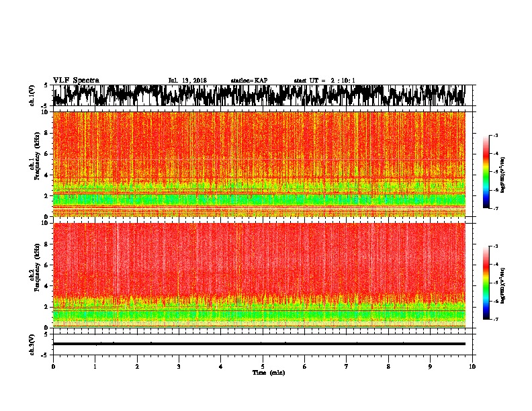
Task: Click the 4 kHz tick on ch.1 frequency axis
Action: pos(47,175)
